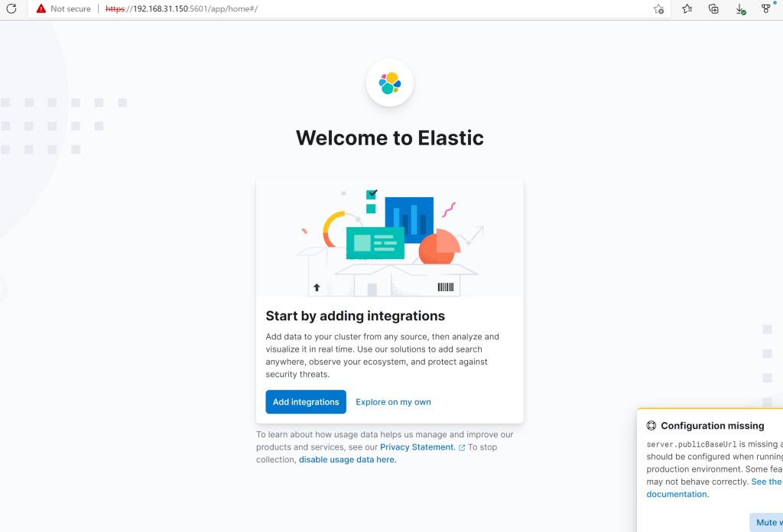Image resolution: width=783 pixels, height=532 pixels.
Task: Add this page to favorites star
Action: 658,9
